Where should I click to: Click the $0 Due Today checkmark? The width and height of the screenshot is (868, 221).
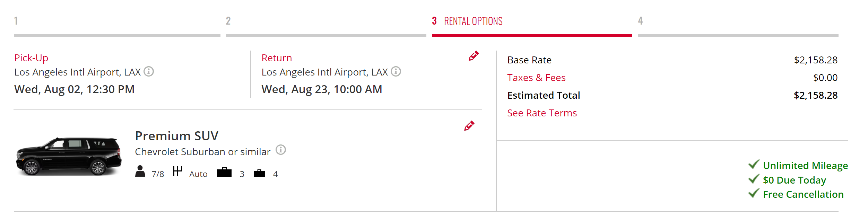[754, 179]
